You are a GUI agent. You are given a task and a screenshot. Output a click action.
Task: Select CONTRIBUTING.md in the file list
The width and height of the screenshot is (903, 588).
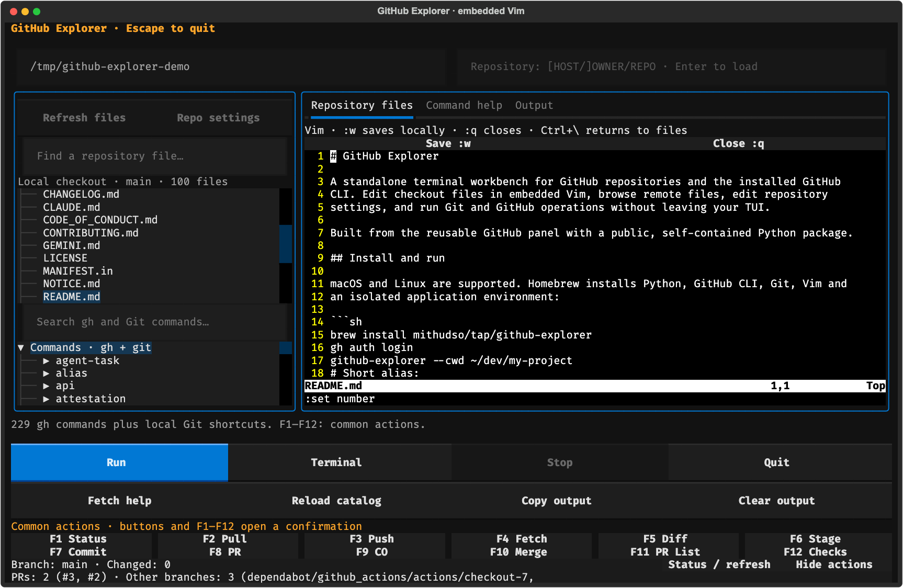point(91,233)
